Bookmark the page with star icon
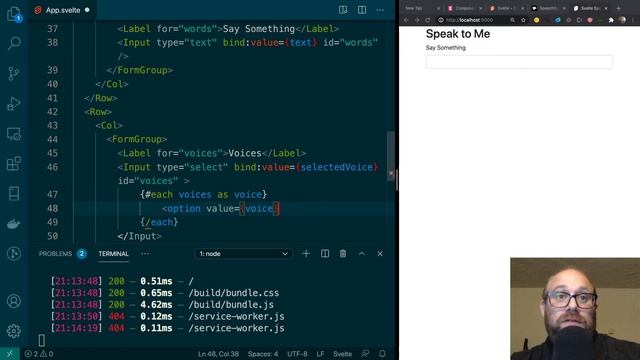Screen dimensions: 640x360 [x=523, y=20]
